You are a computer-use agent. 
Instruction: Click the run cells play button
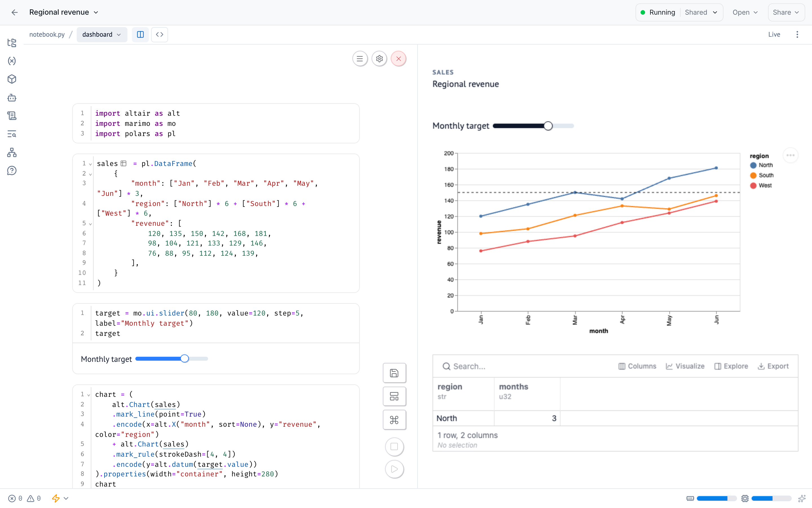(394, 469)
